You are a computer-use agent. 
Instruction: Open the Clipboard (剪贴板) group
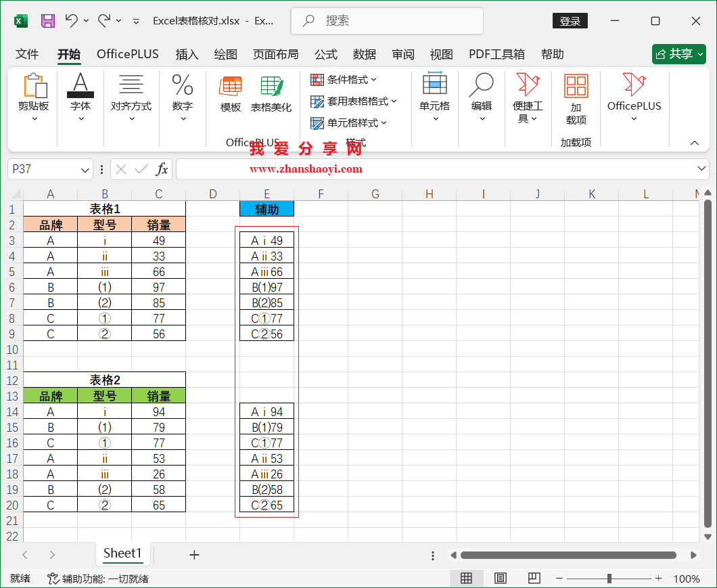point(33,97)
